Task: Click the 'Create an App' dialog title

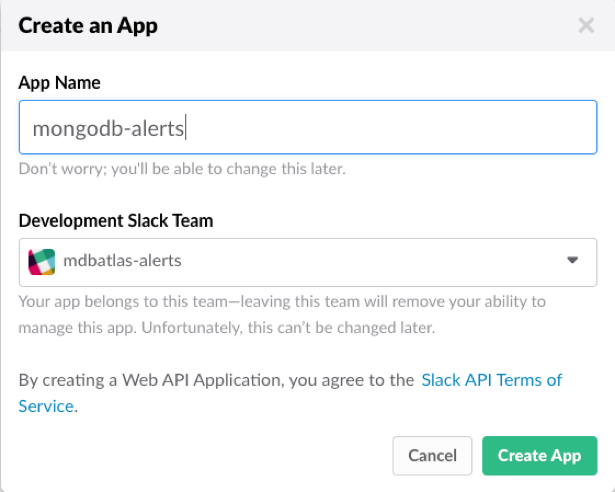Action: (88, 26)
